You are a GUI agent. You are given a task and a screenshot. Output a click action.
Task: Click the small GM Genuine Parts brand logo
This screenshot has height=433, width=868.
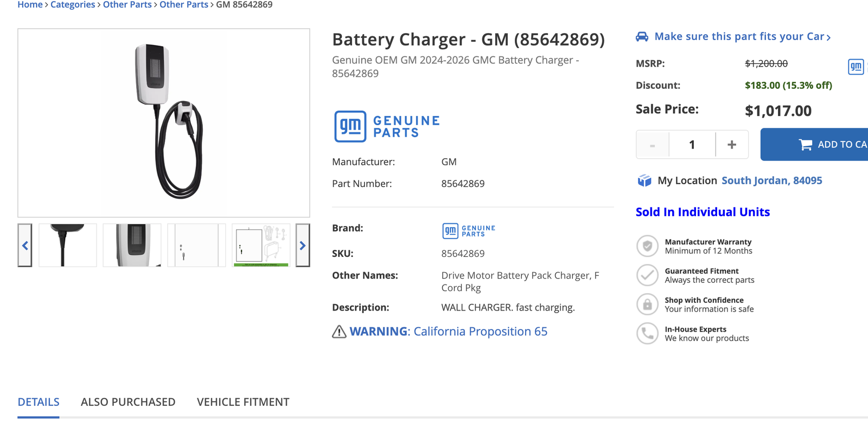click(x=469, y=231)
